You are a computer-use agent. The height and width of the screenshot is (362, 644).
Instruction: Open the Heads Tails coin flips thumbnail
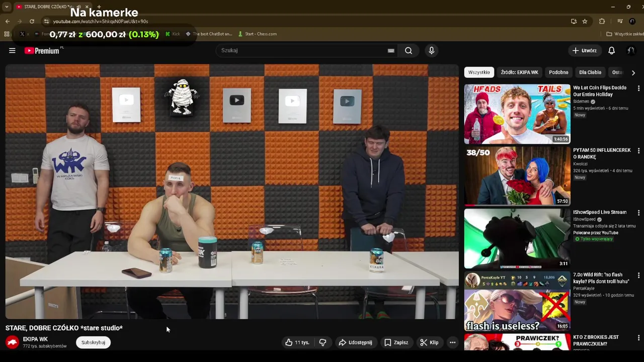517,114
